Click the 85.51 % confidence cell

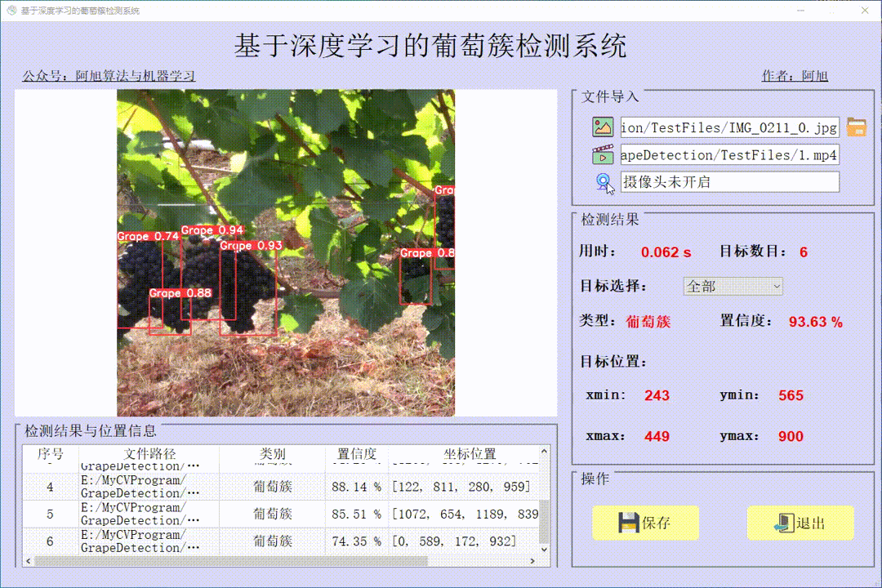pos(356,514)
